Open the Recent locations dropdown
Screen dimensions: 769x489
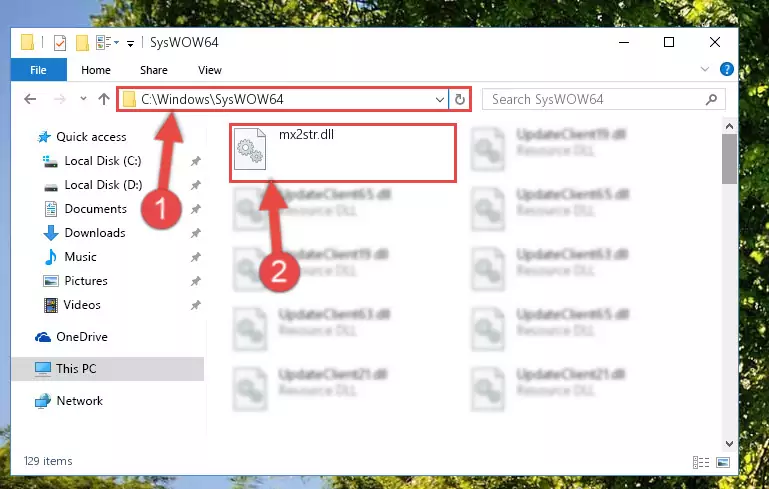point(83,99)
